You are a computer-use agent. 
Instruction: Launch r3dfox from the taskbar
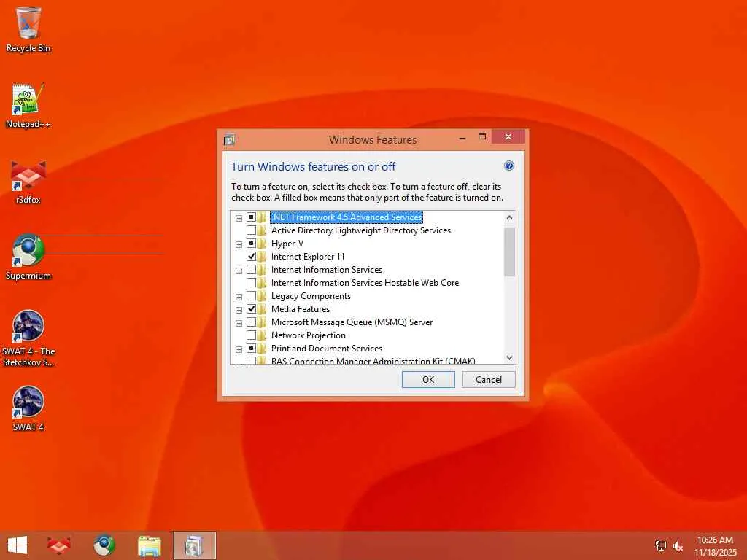click(59, 545)
